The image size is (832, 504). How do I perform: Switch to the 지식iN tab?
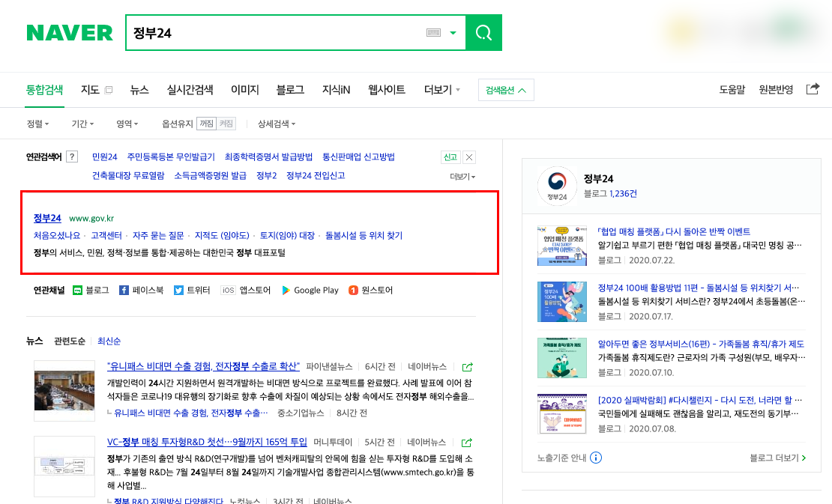pyautogui.click(x=337, y=90)
